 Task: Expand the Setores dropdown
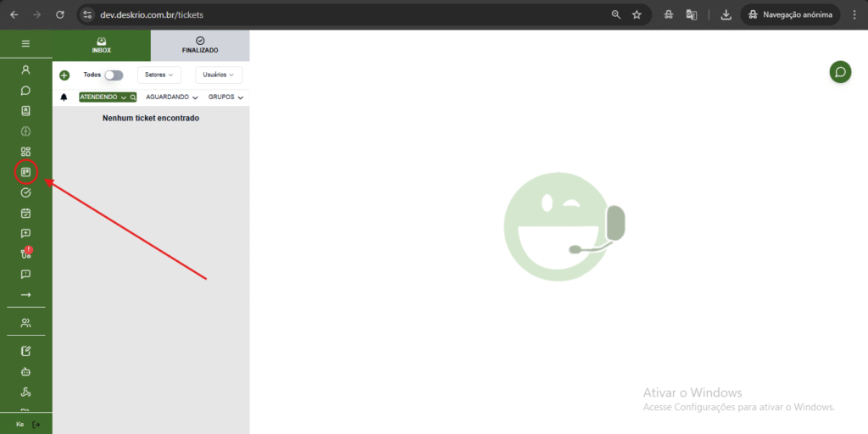tap(159, 75)
